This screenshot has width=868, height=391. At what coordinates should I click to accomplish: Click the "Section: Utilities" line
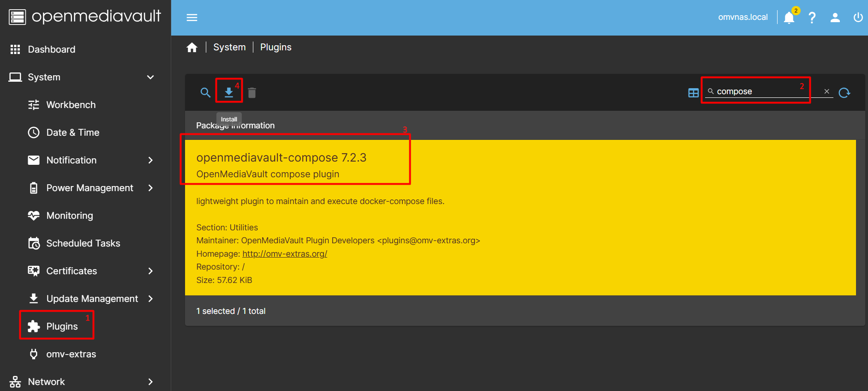(x=227, y=228)
